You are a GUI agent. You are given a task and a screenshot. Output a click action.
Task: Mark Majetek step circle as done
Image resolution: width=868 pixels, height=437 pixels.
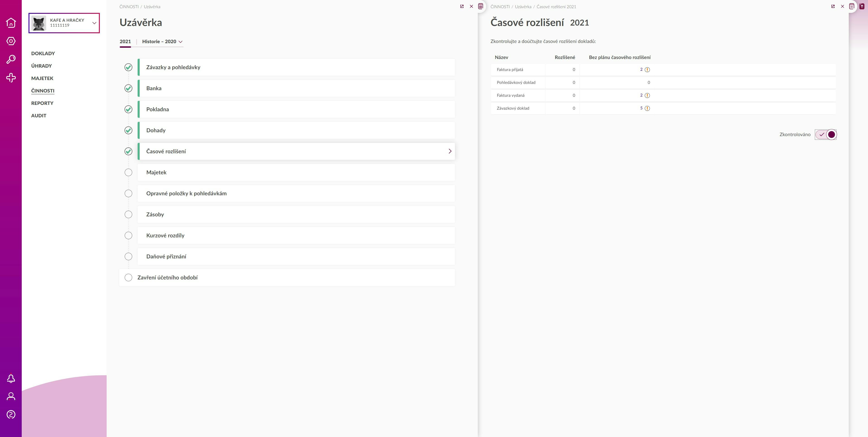click(128, 172)
